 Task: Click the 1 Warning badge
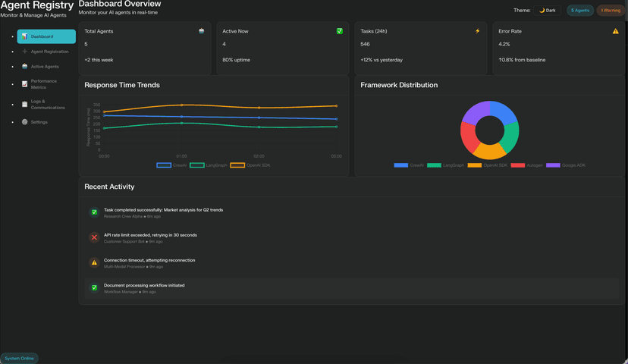click(610, 11)
